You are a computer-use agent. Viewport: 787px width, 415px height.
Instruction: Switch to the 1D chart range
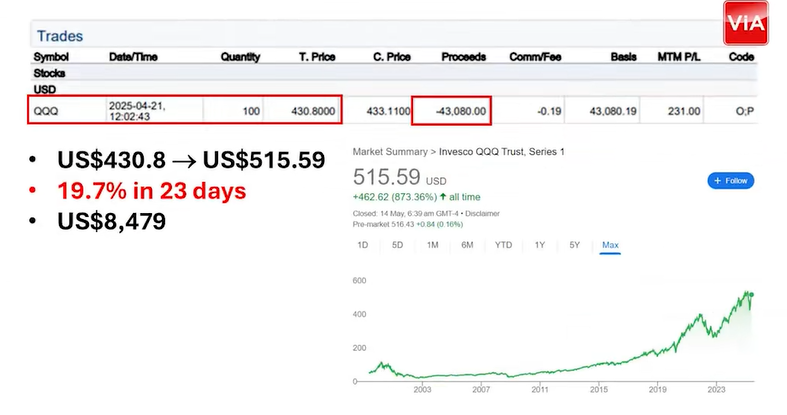364,245
